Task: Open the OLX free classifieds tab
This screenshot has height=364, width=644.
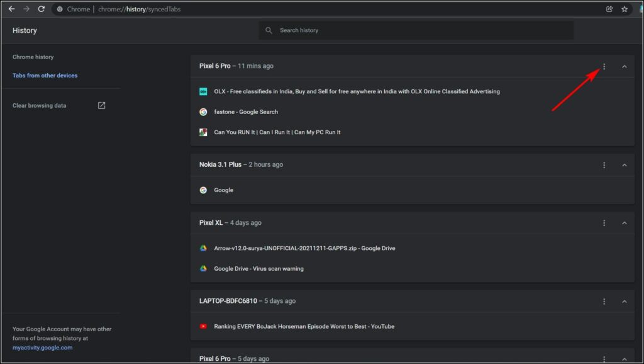Action: (x=357, y=91)
